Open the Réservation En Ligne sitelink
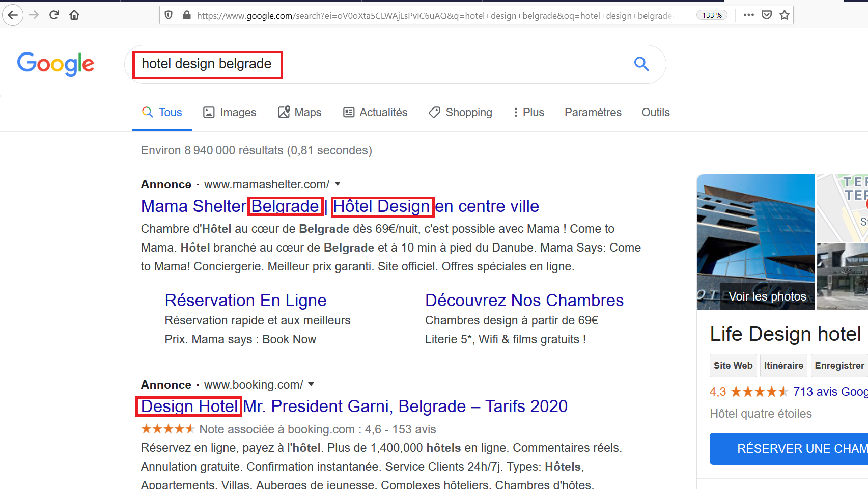868x489 pixels. (245, 301)
